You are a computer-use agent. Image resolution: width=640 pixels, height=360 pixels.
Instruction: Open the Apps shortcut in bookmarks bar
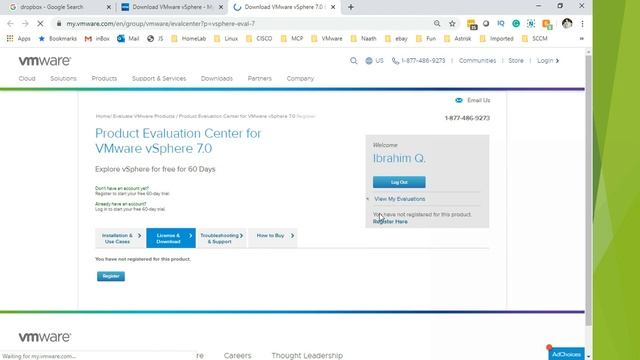19,38
